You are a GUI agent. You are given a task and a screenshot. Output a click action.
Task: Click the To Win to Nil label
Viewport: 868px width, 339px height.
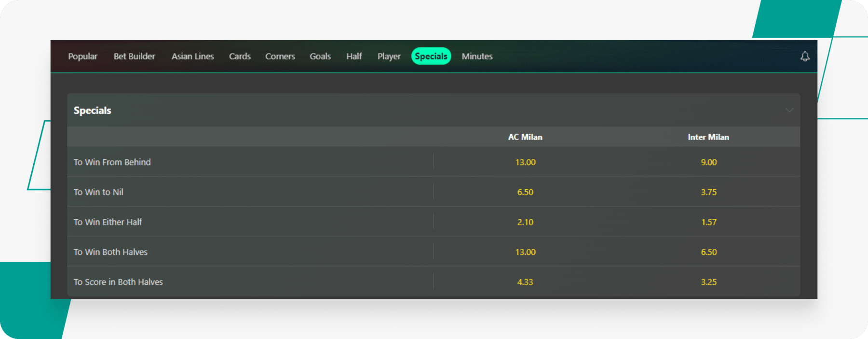98,192
